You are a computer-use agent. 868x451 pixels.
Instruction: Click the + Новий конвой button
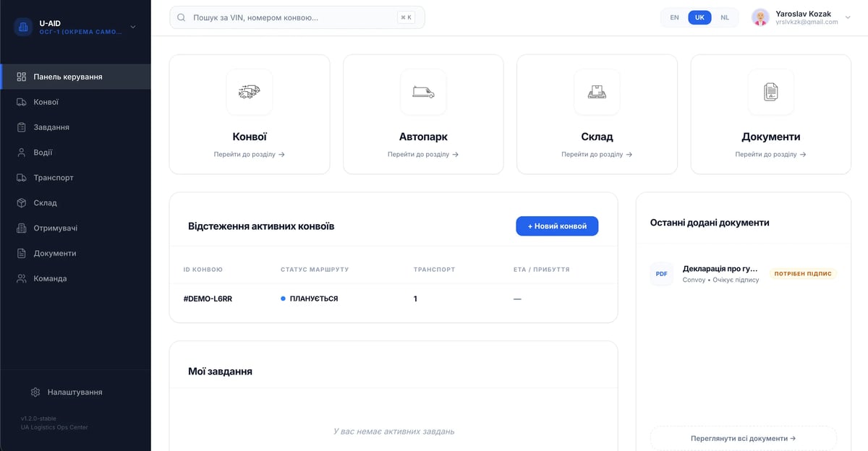(x=557, y=226)
